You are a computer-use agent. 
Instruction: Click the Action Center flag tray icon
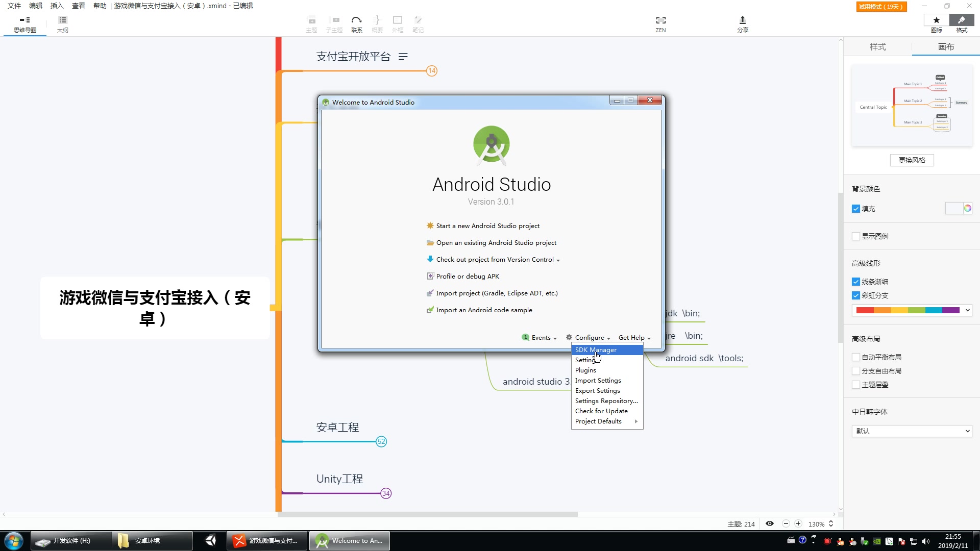tap(901, 541)
